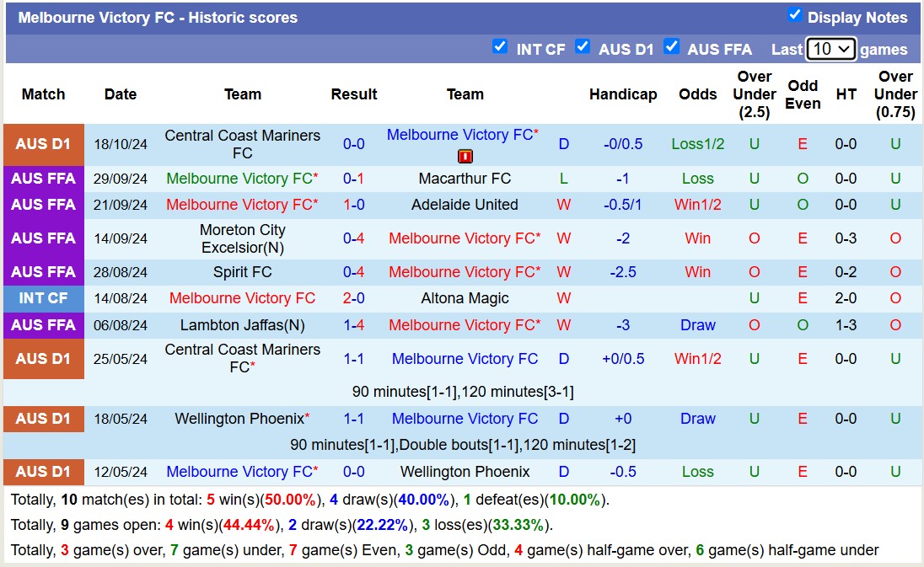Click the Win1/2 odds on the Adelaide United row
Image resolution: width=924 pixels, height=567 pixels.
(697, 205)
